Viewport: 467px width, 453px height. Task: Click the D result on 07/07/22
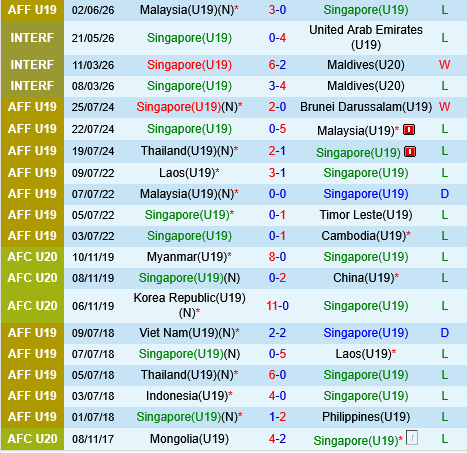coord(445,194)
